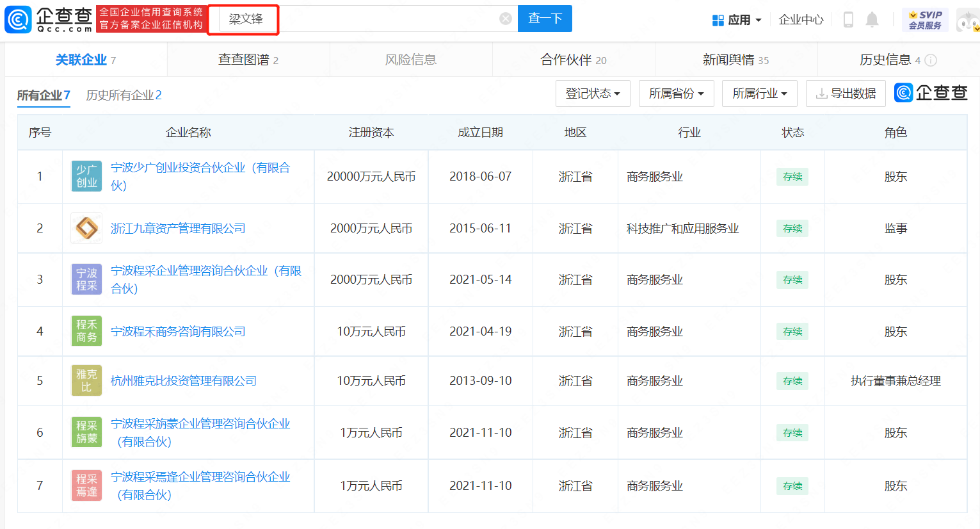980x529 pixels.
Task: Click the 程禾商务 company logo
Action: coord(86,331)
